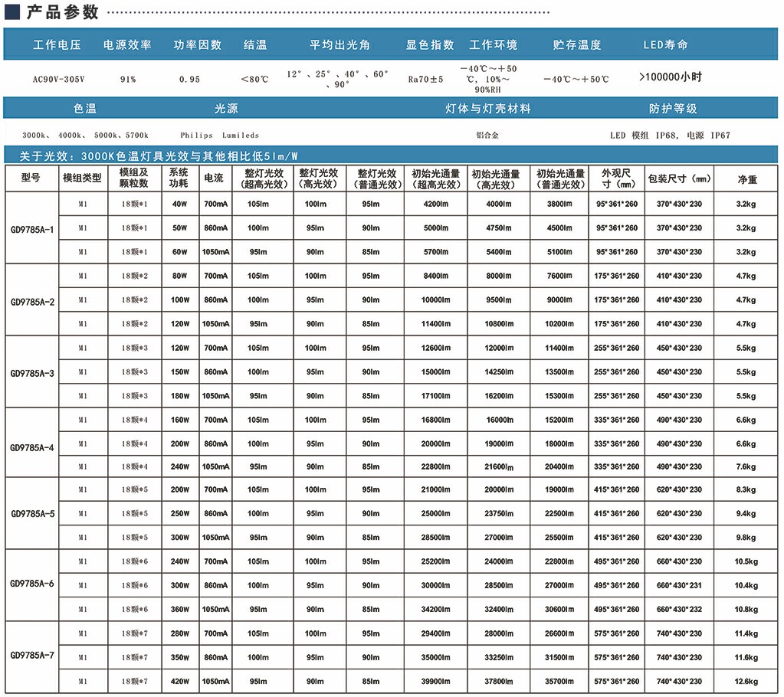Select model GD9785A-3
The width and height of the screenshot is (784, 697).
[x=32, y=373]
